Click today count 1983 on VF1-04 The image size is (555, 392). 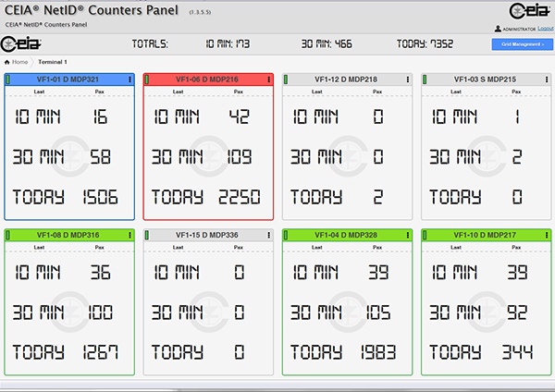pyautogui.click(x=378, y=352)
